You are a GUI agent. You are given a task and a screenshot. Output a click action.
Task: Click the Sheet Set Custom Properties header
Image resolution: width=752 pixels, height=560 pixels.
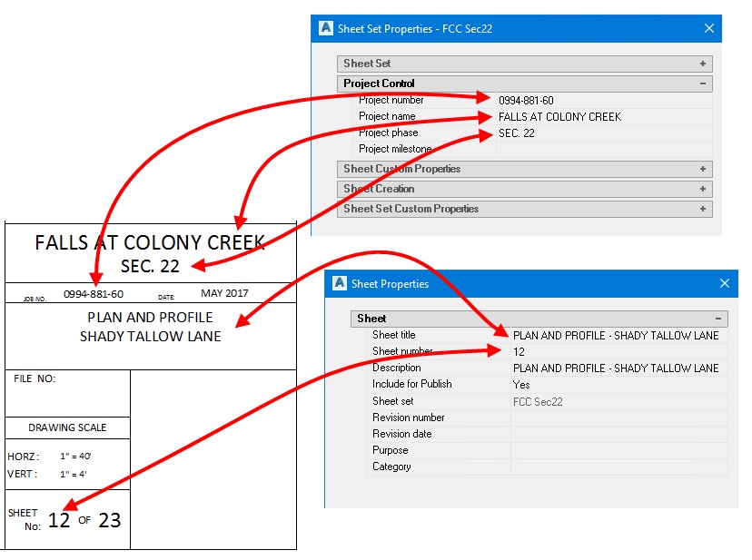(x=525, y=209)
